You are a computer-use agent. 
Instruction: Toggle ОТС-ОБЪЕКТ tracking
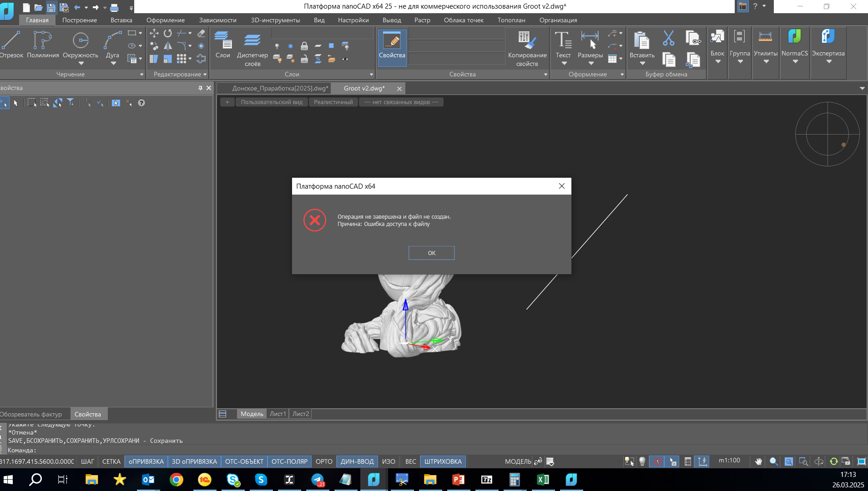[244, 461]
